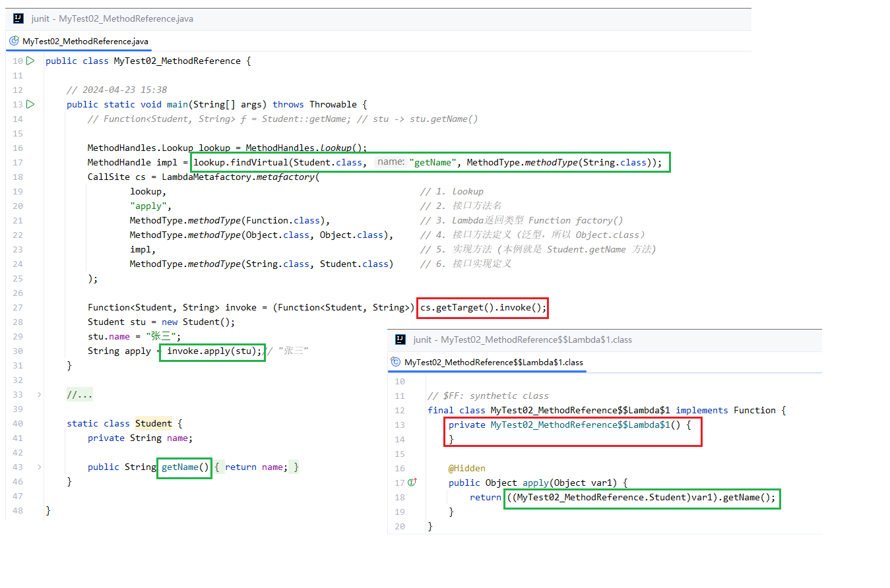Click the "name:" parameter hint on line 17
This screenshot has width=890, height=588.
click(390, 162)
